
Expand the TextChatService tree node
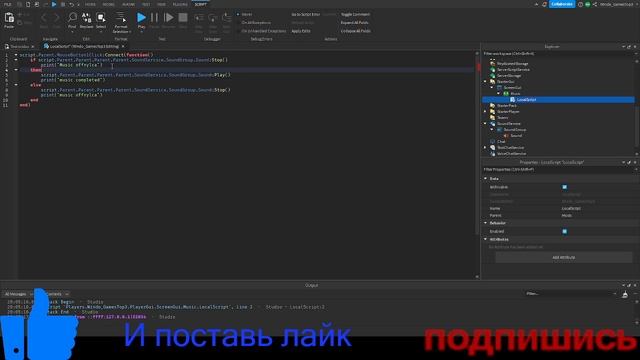coord(486,147)
